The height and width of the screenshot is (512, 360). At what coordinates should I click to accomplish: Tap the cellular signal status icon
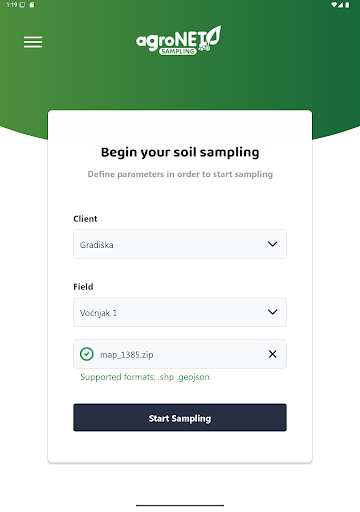coord(340,5)
